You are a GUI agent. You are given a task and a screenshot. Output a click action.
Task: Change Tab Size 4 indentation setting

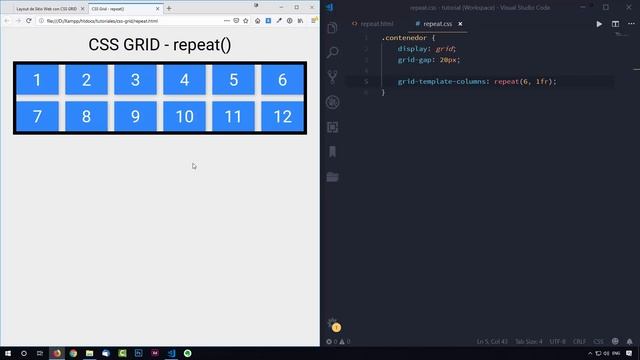pos(529,342)
